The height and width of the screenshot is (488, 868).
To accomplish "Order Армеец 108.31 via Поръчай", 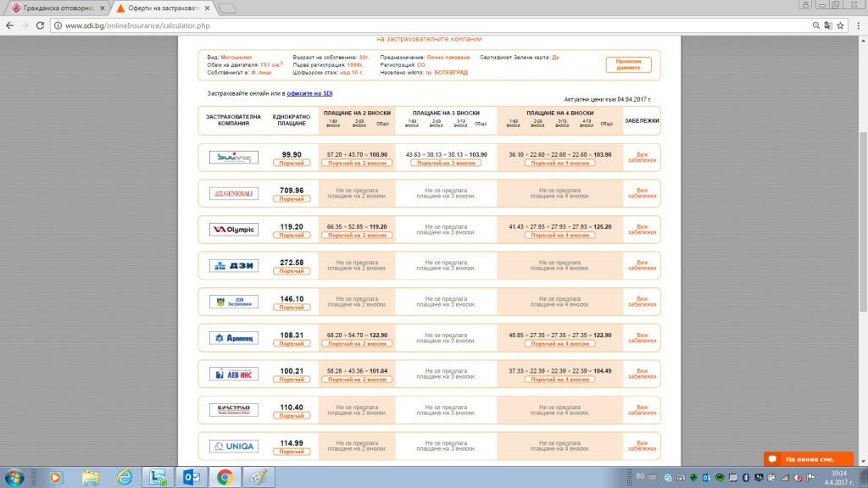I will pyautogui.click(x=292, y=344).
